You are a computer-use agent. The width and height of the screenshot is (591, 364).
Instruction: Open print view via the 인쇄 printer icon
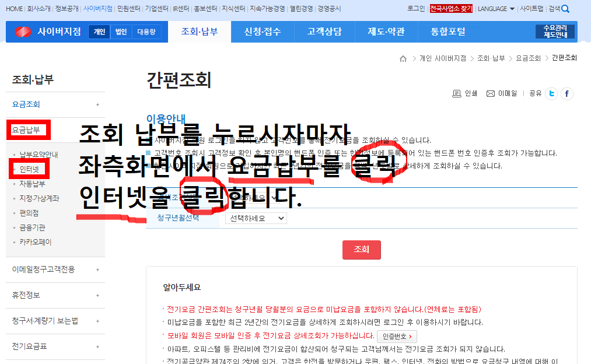(458, 93)
